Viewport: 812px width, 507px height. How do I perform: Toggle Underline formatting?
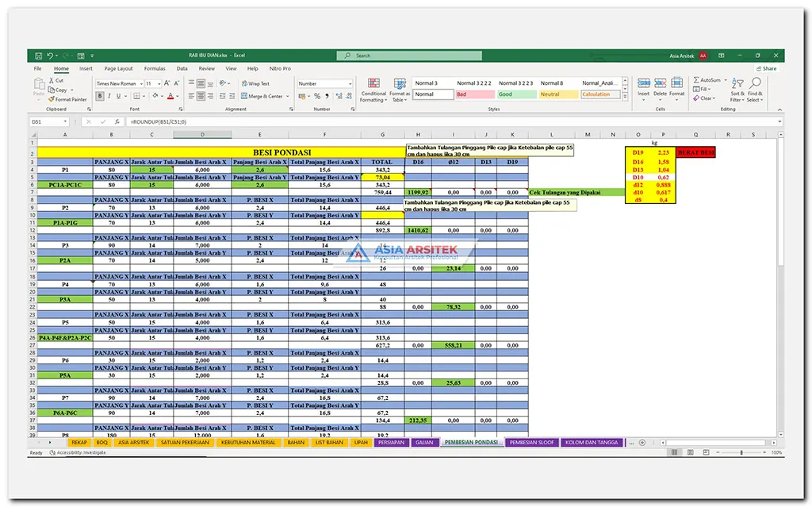pos(119,96)
